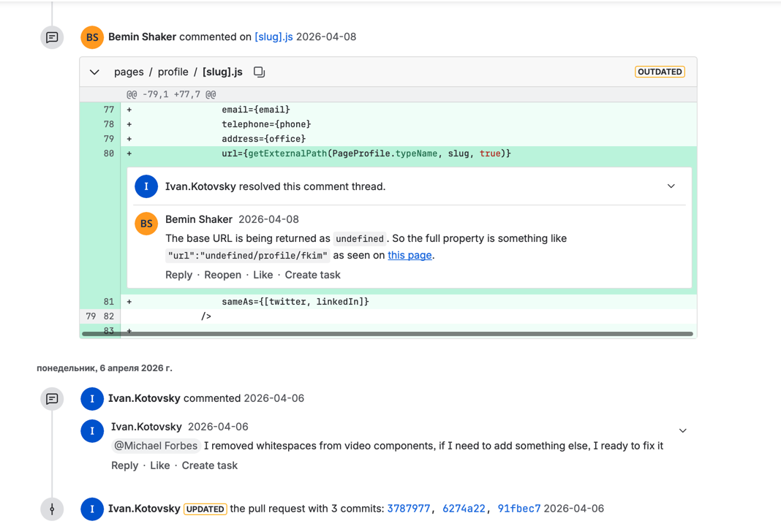Image resolution: width=781 pixels, height=532 pixels.
Task: Reply to Bemin Shaker's resolved comment
Action: pyautogui.click(x=178, y=274)
